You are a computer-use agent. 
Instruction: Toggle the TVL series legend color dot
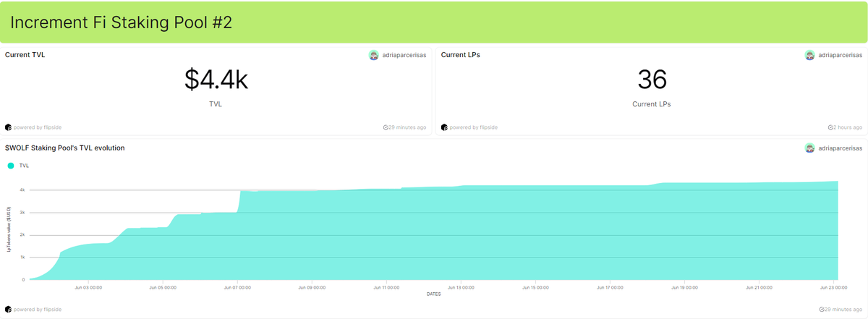[x=10, y=166]
